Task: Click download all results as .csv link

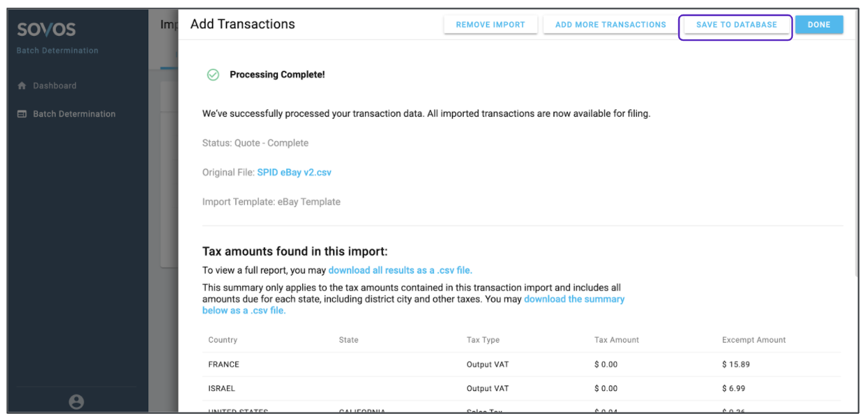Action: (x=400, y=270)
